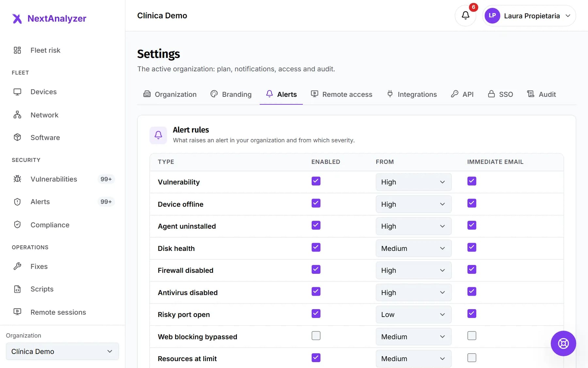Click the Alert rules bell icon

point(158,135)
